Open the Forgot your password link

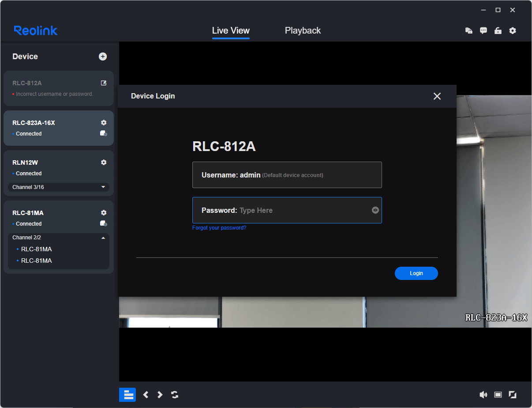coord(219,228)
